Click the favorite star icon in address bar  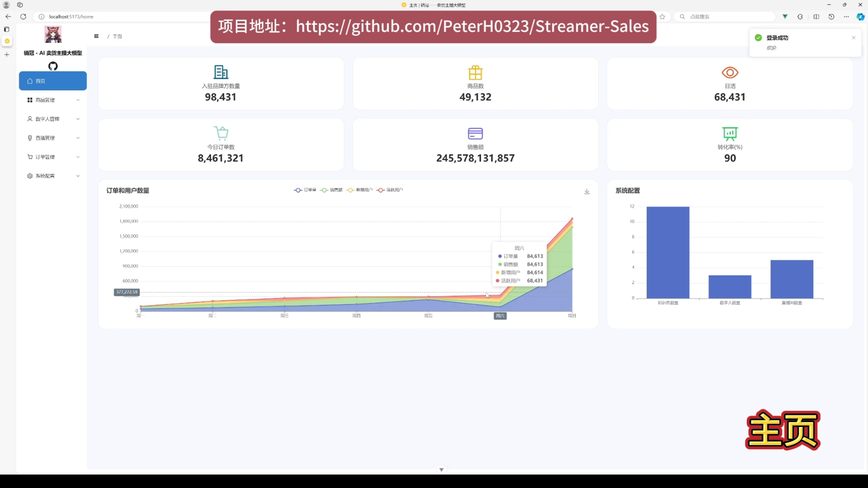click(663, 16)
